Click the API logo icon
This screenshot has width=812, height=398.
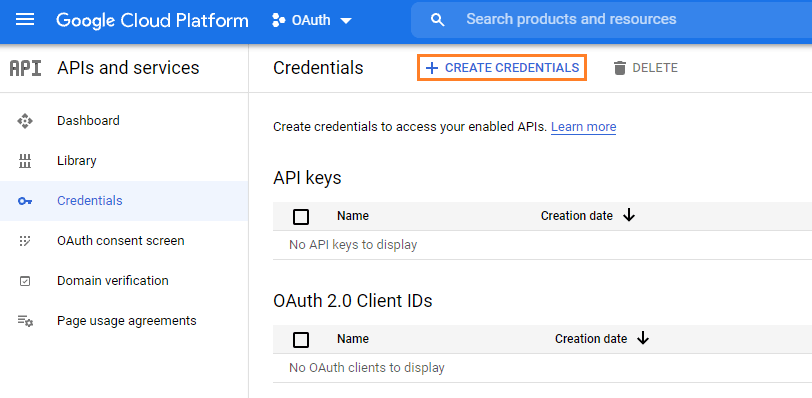tap(25, 68)
